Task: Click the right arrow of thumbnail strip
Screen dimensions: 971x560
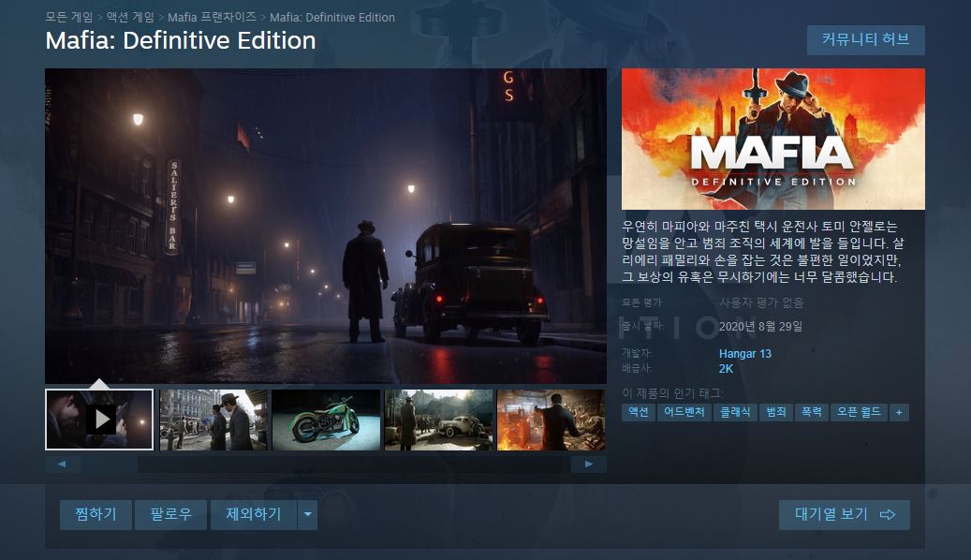Action: [589, 464]
